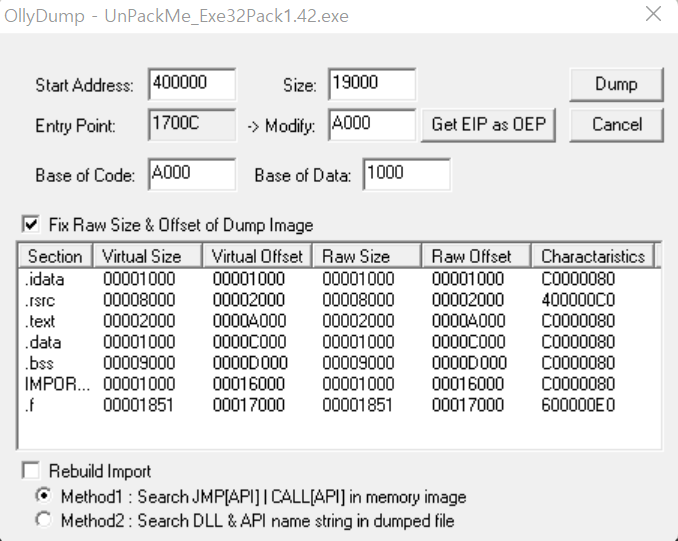
Task: Click .idata characteristics C0000080
Action: click(x=578, y=279)
